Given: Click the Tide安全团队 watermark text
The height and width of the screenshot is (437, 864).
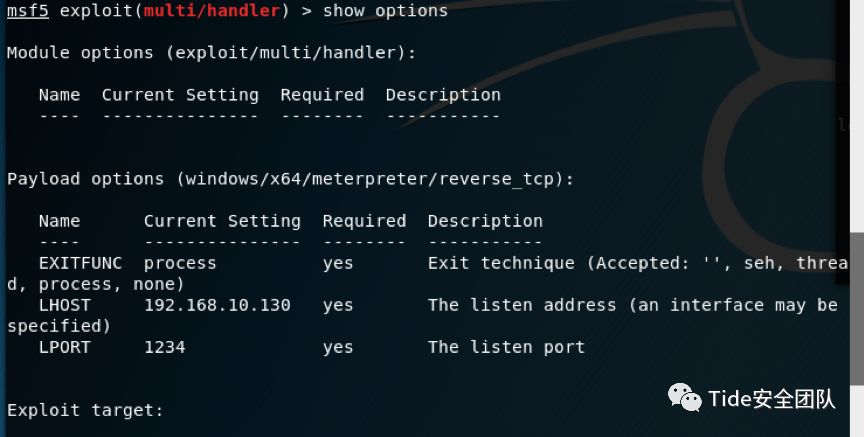Looking at the screenshot, I should pyautogui.click(x=772, y=399).
